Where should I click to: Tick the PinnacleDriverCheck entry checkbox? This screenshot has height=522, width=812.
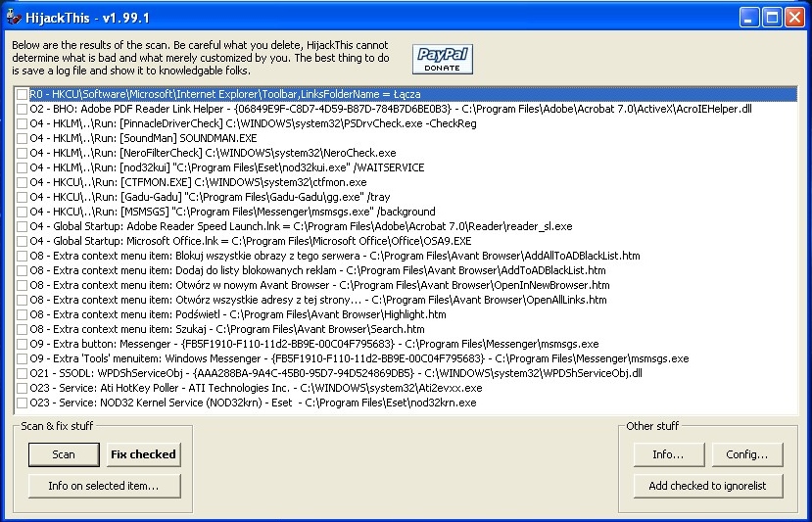tap(22, 123)
